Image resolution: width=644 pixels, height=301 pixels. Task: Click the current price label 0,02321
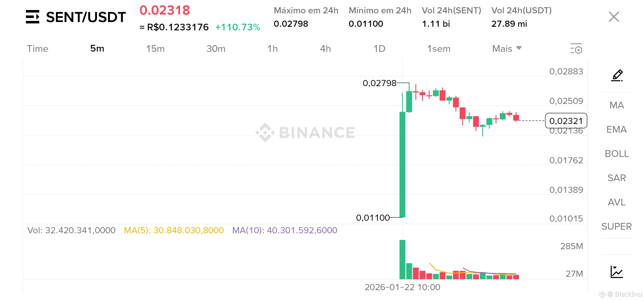[x=566, y=121]
